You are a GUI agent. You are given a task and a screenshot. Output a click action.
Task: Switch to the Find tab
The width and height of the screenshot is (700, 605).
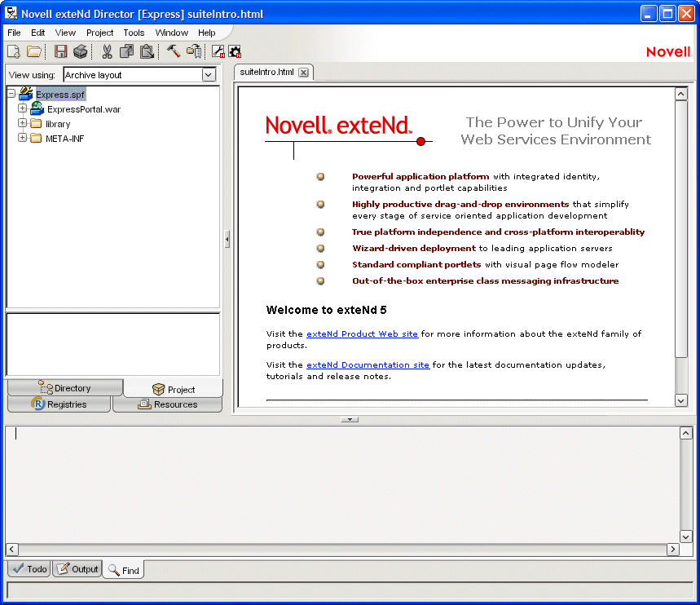124,570
